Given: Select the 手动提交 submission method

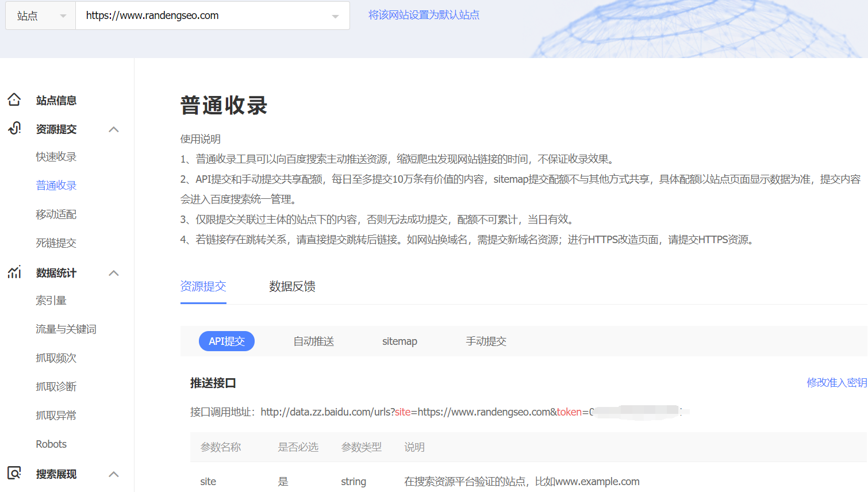Looking at the screenshot, I should pos(486,341).
